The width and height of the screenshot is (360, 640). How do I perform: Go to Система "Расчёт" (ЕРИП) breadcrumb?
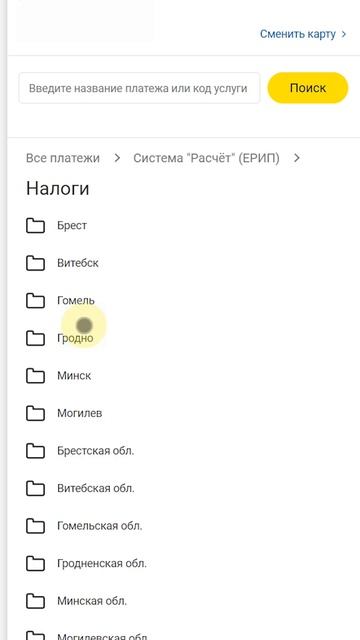pos(207,158)
